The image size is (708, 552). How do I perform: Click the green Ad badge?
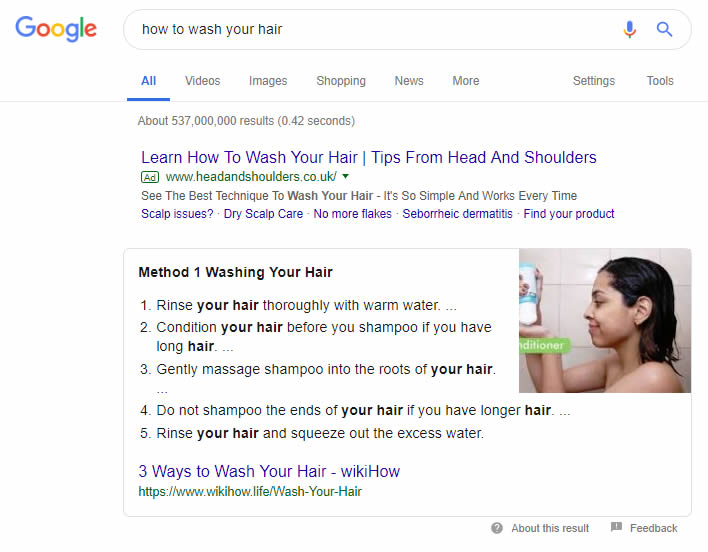coord(150,177)
